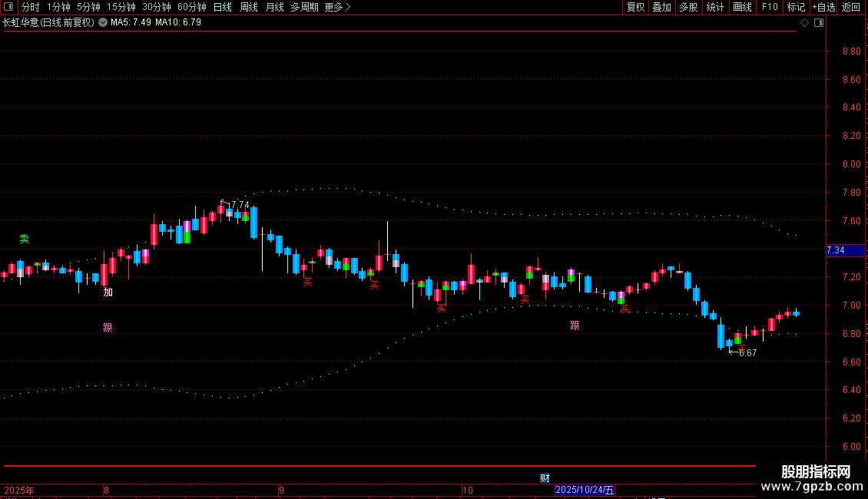Click the 7.34 current price tag
868x499 pixels.
(845, 250)
